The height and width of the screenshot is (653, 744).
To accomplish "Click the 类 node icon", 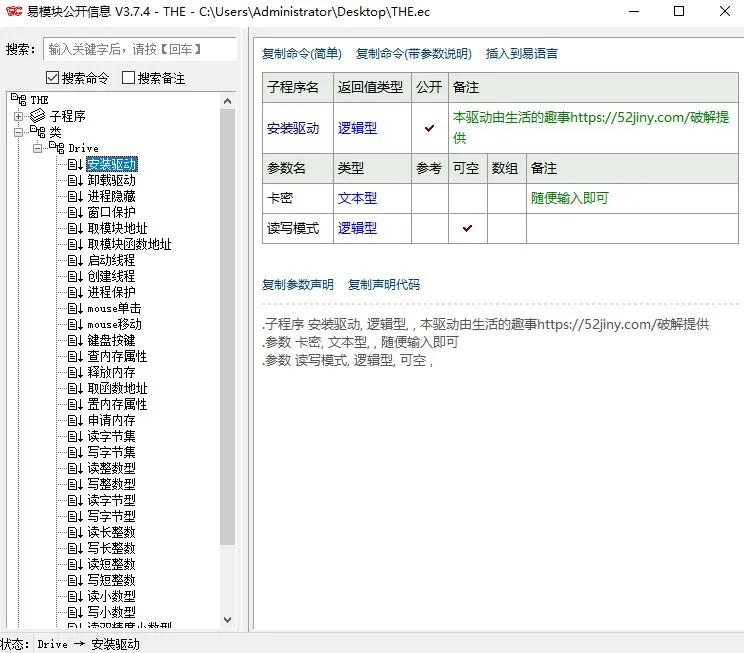I will (x=37, y=131).
